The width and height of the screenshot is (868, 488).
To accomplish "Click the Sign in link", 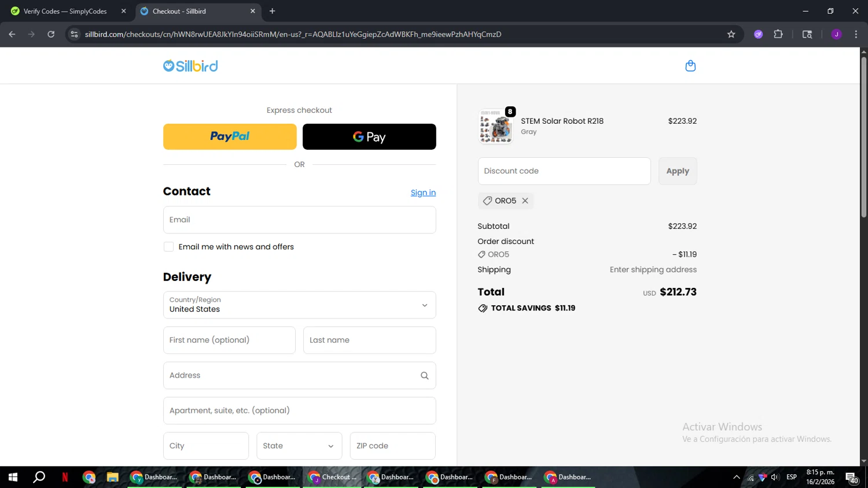I will click(423, 193).
